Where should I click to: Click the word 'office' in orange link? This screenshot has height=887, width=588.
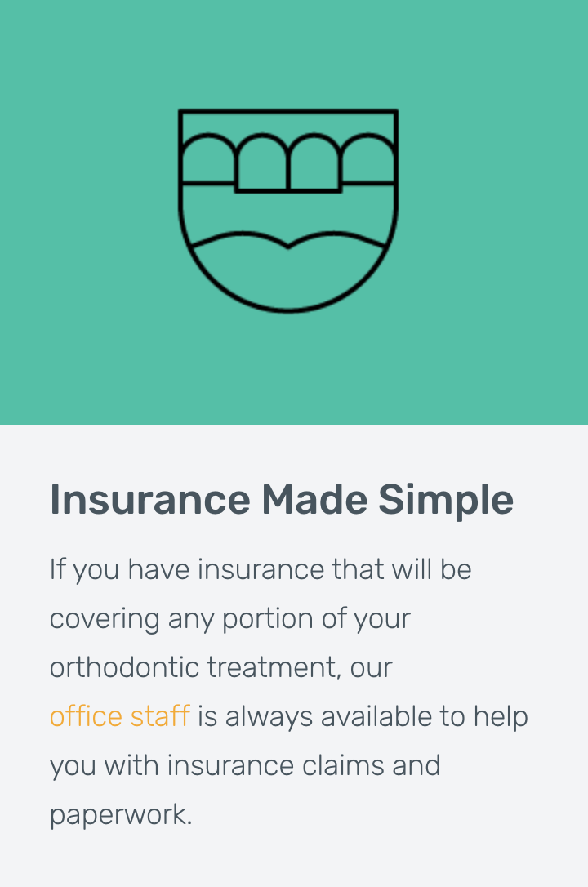point(86,716)
